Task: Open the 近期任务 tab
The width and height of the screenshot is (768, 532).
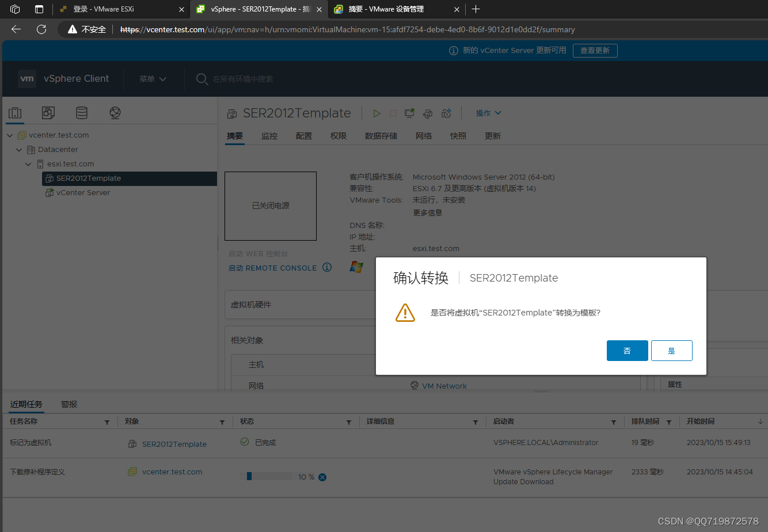Action: pos(26,404)
